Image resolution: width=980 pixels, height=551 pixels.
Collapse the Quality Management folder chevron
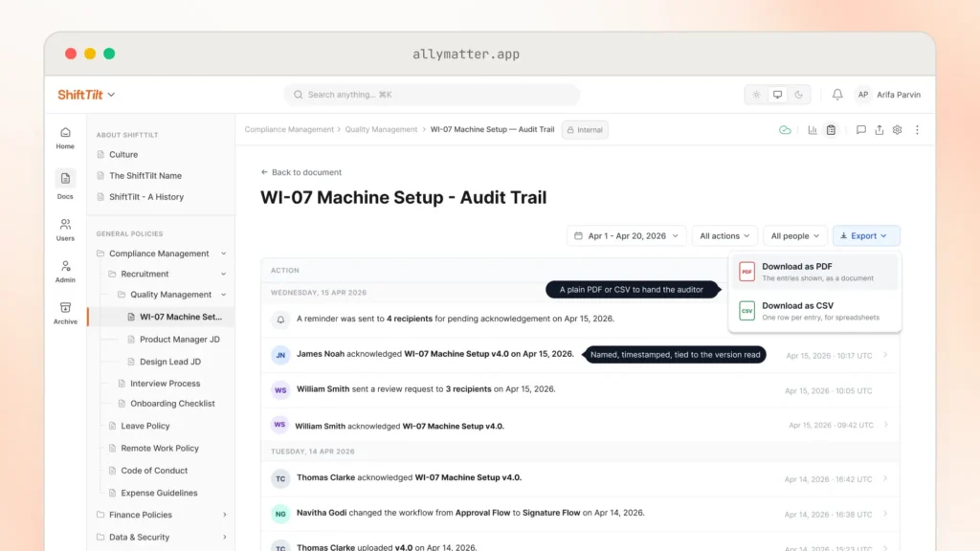click(223, 295)
